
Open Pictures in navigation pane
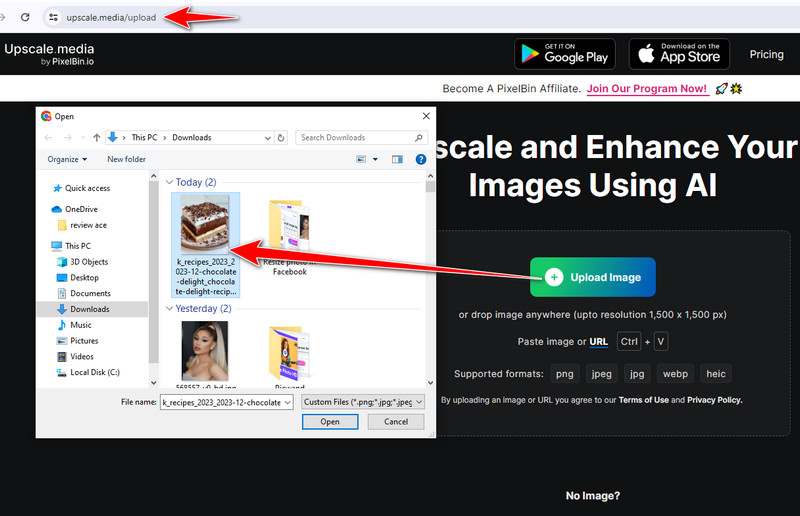point(78,340)
